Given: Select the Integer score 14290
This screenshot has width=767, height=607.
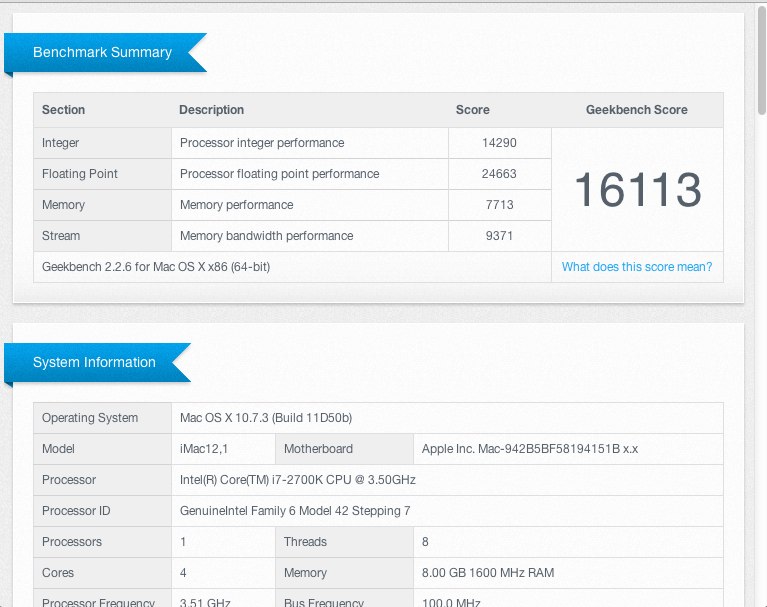Looking at the screenshot, I should [x=499, y=143].
